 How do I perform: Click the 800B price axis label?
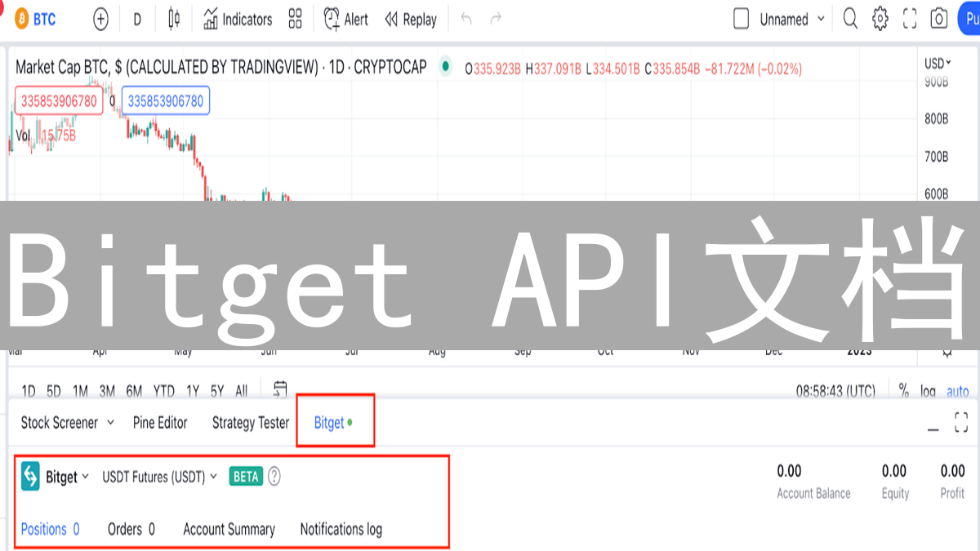(935, 119)
